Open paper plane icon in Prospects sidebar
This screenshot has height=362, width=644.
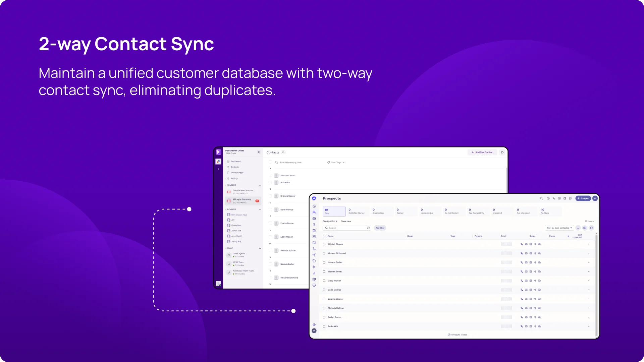(x=314, y=255)
